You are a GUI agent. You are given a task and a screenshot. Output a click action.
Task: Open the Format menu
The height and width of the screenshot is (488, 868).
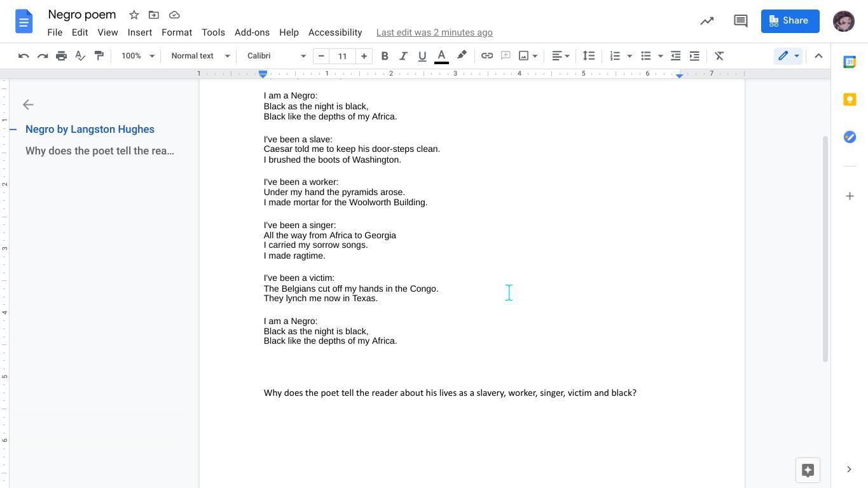click(177, 32)
